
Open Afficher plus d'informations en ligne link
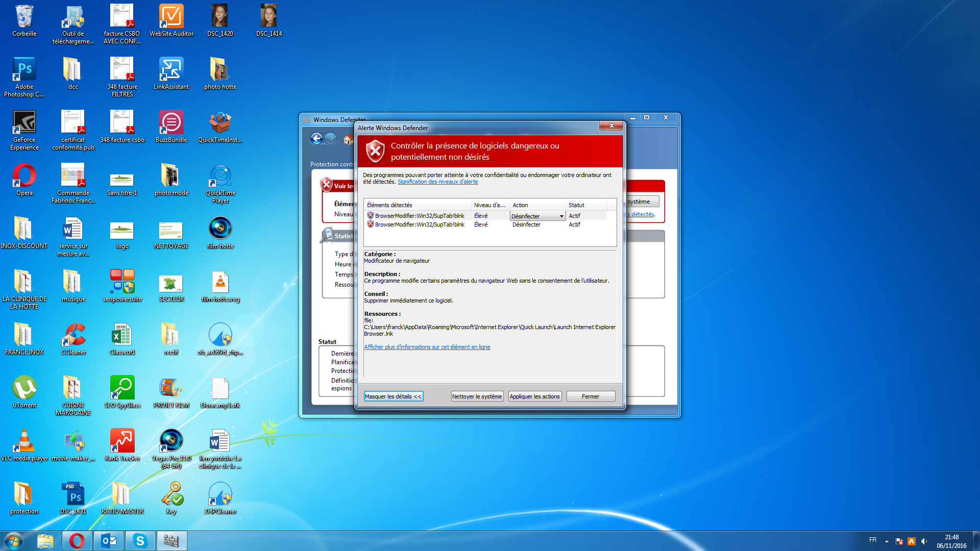(x=427, y=347)
